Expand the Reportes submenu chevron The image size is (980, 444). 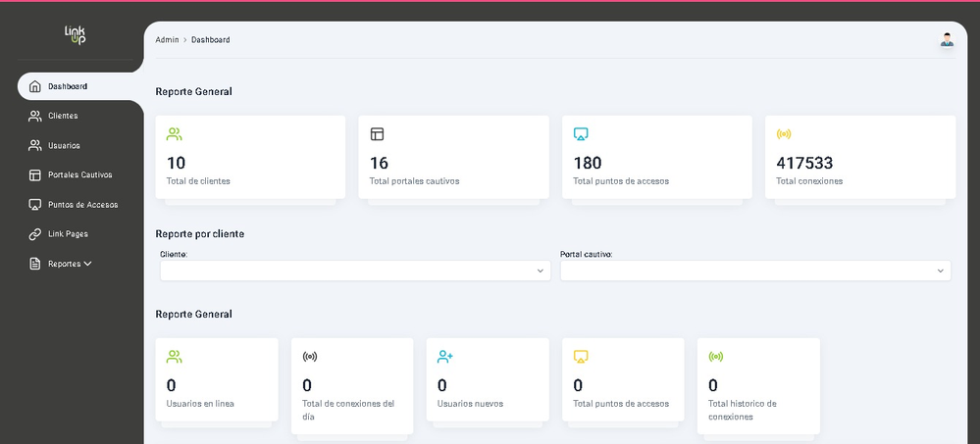pyautogui.click(x=87, y=264)
